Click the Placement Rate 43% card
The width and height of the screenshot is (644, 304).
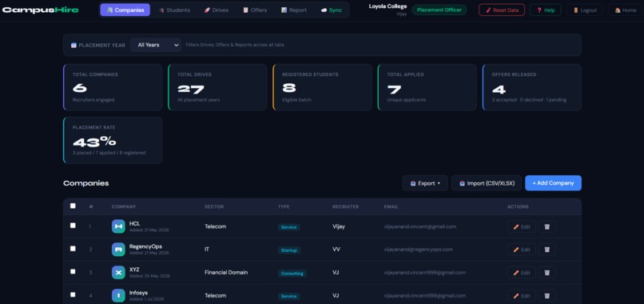click(x=113, y=140)
